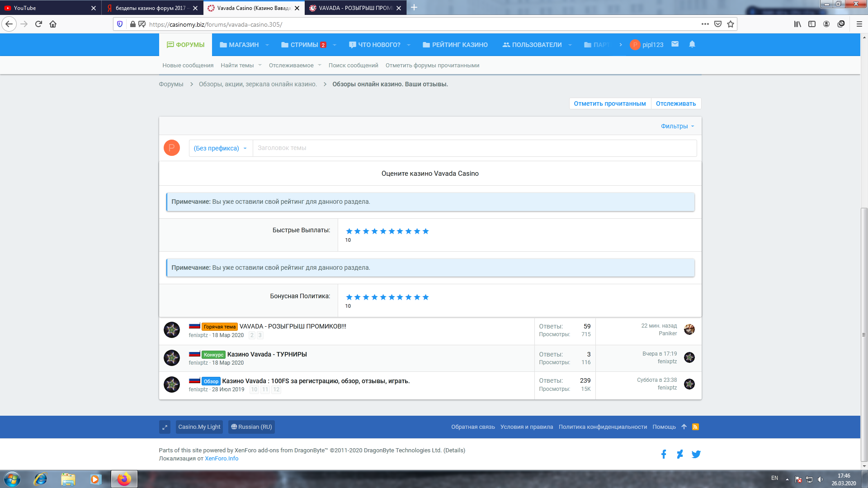868x488 pixels.
Task: Click the Отметить прочитанным button
Action: [610, 103]
